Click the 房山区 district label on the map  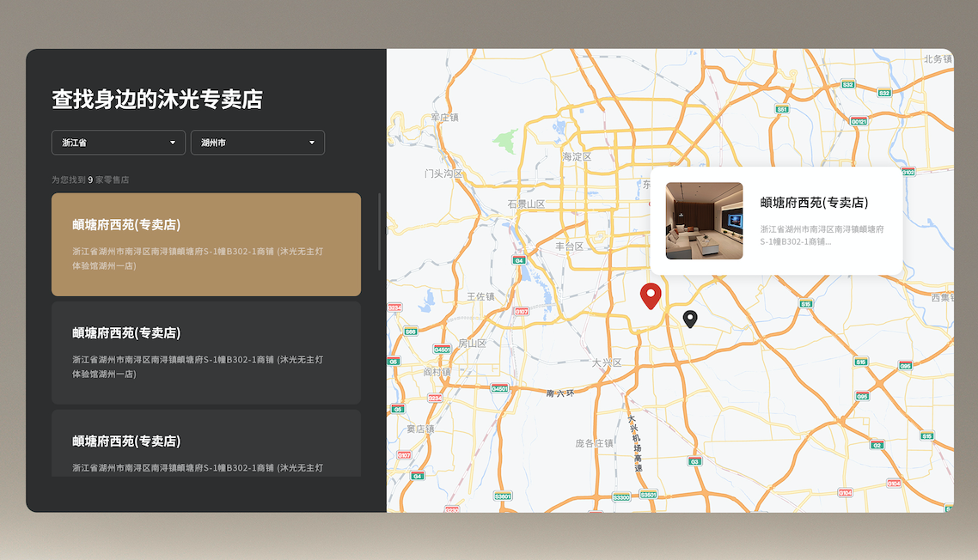pos(472,343)
